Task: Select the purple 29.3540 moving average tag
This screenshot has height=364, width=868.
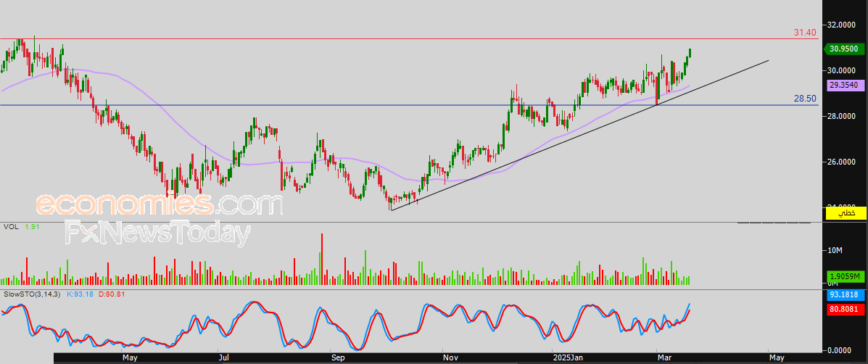Action: pos(844,85)
